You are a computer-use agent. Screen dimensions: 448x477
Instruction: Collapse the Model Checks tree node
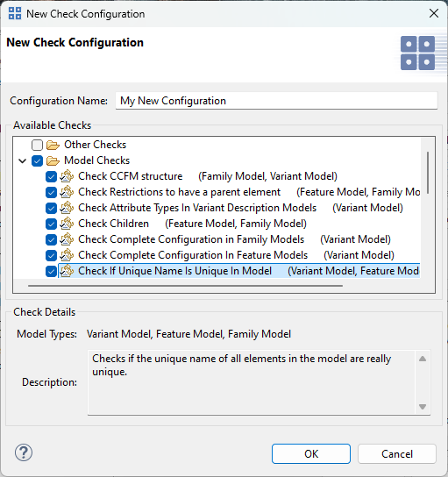[23, 161]
